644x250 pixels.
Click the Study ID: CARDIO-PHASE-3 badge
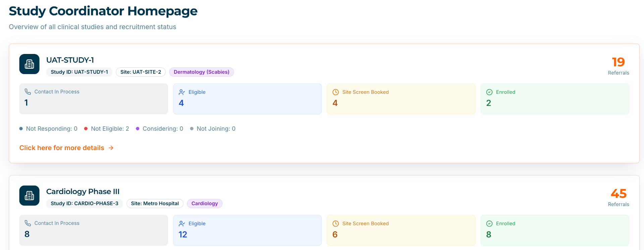coord(85,203)
